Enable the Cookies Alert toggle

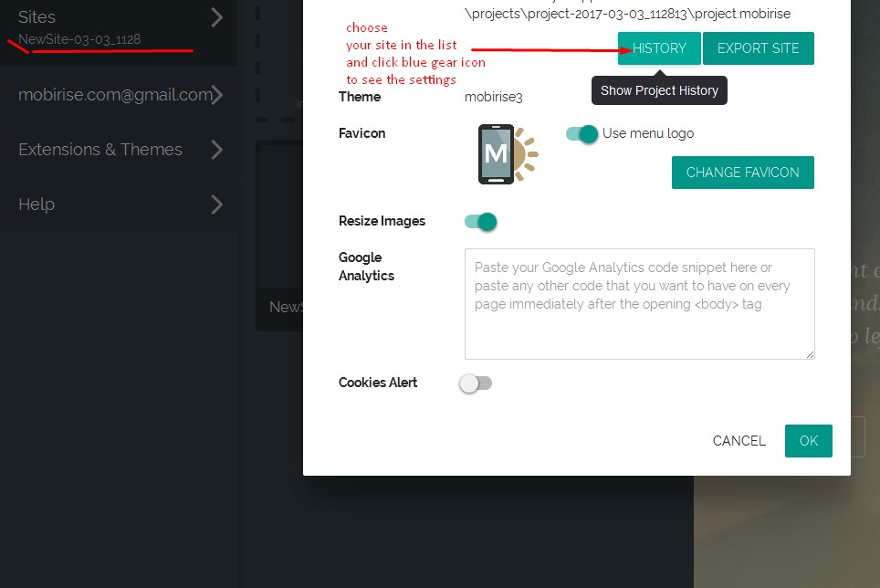[476, 383]
